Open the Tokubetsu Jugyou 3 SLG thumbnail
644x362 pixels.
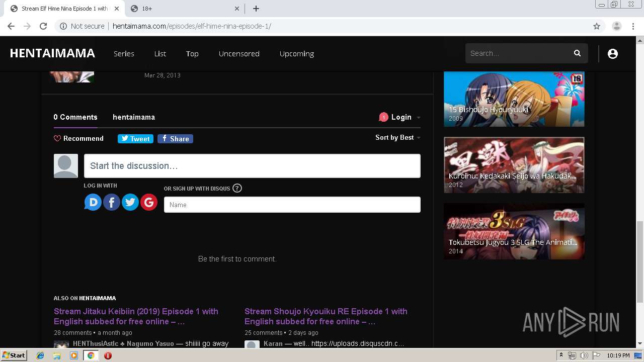[x=514, y=231]
